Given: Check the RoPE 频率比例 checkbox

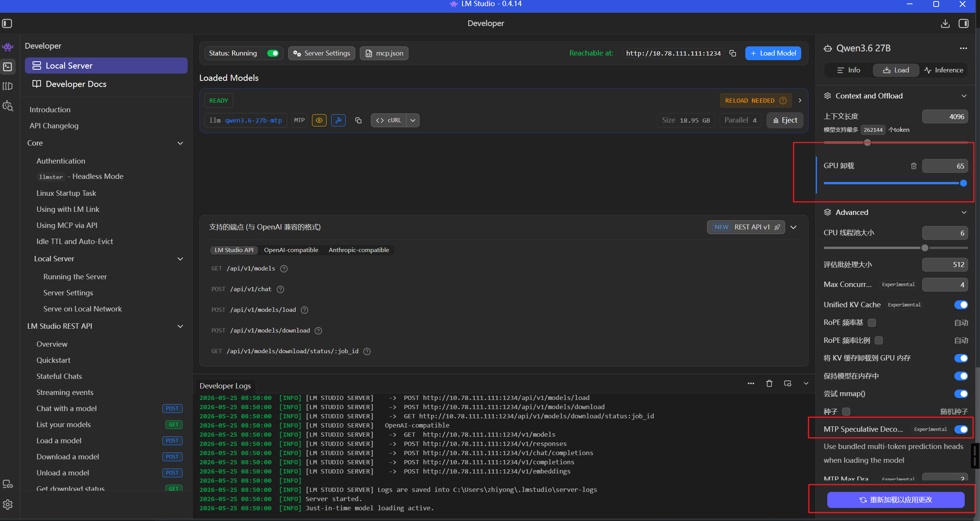Looking at the screenshot, I should point(879,340).
